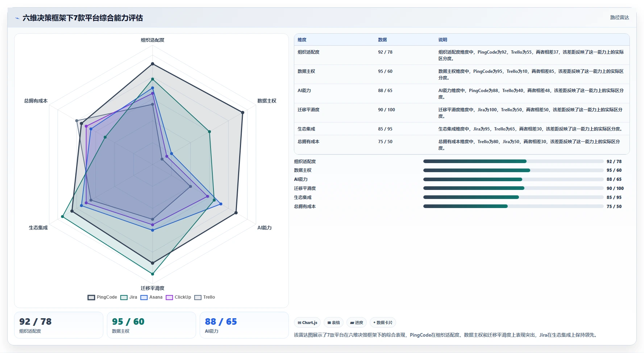Click the AI能力 axis label on the radar
Screen dimensions: 644x353
[x=265, y=228]
